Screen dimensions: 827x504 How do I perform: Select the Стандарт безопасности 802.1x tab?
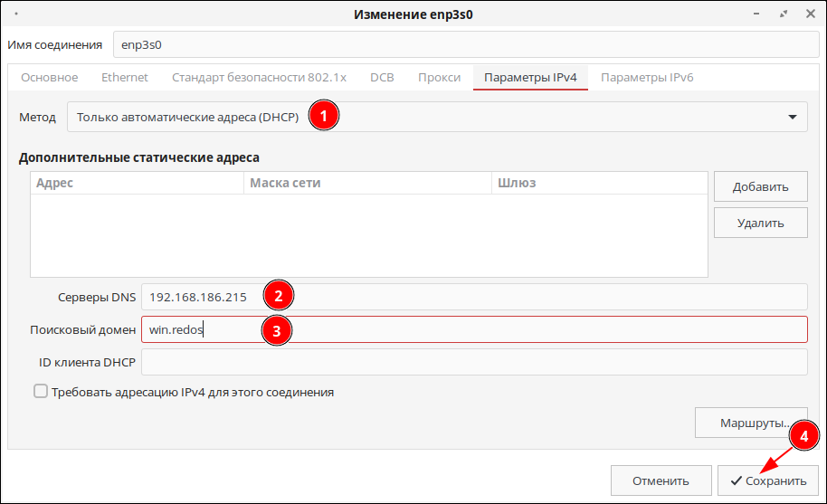pyautogui.click(x=259, y=78)
